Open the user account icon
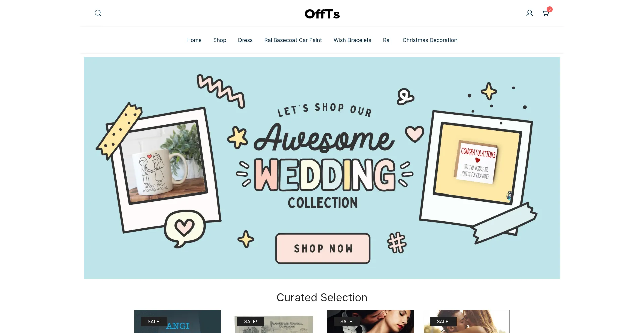This screenshot has width=644, height=333. pyautogui.click(x=530, y=13)
